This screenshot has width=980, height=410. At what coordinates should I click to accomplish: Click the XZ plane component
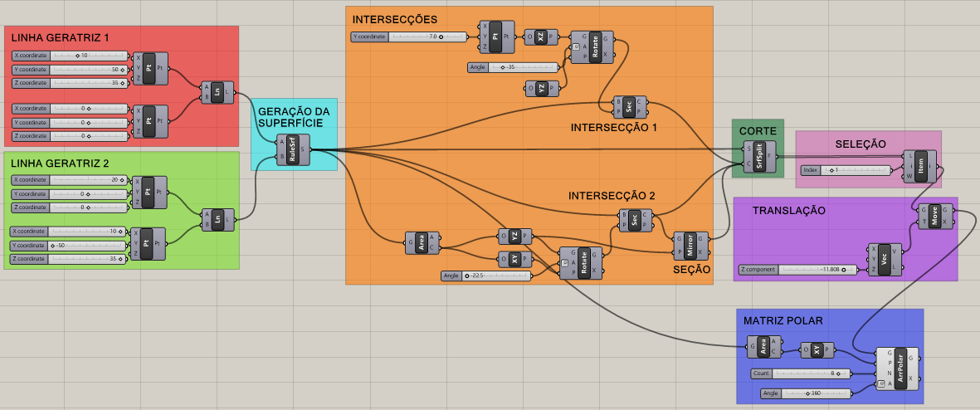[541, 37]
